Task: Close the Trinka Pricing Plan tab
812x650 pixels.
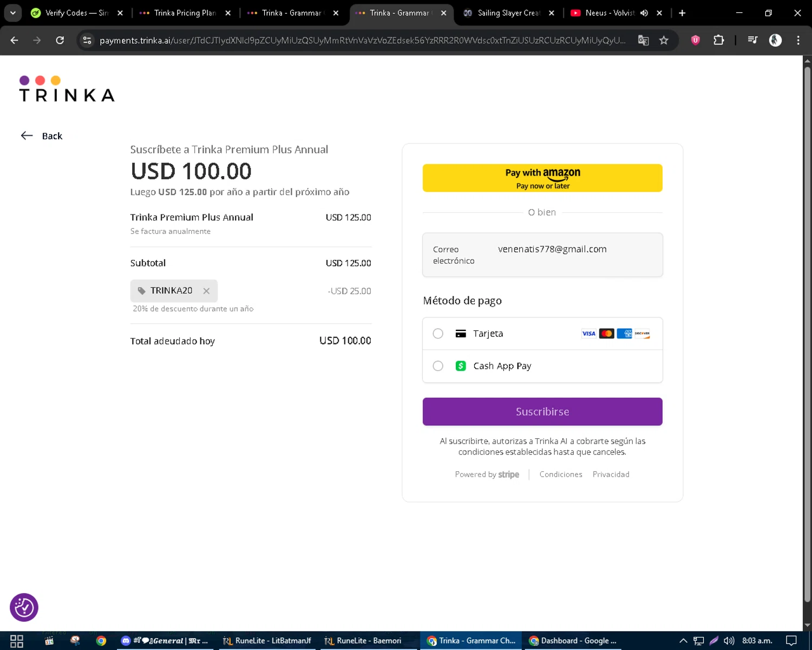Action: click(x=228, y=13)
